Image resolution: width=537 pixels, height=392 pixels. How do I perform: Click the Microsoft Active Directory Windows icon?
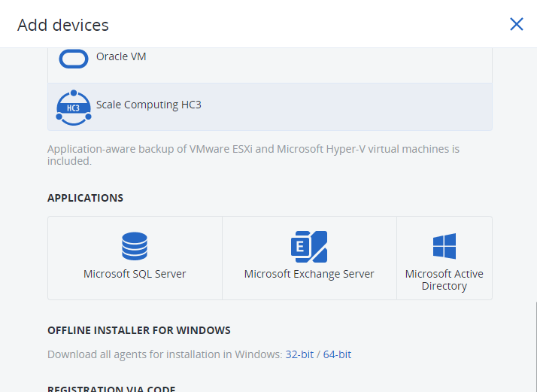[x=444, y=246]
